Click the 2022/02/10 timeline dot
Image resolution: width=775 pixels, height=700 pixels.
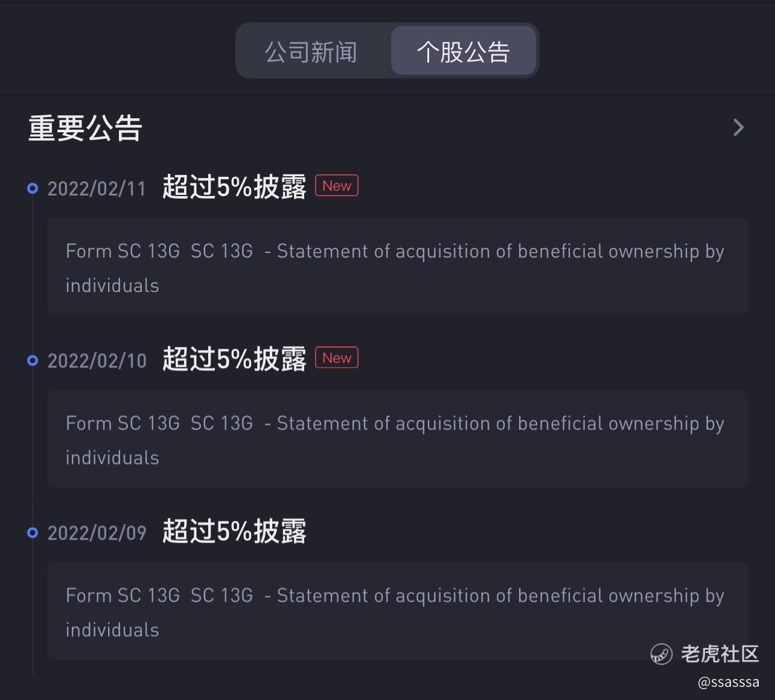(33, 360)
